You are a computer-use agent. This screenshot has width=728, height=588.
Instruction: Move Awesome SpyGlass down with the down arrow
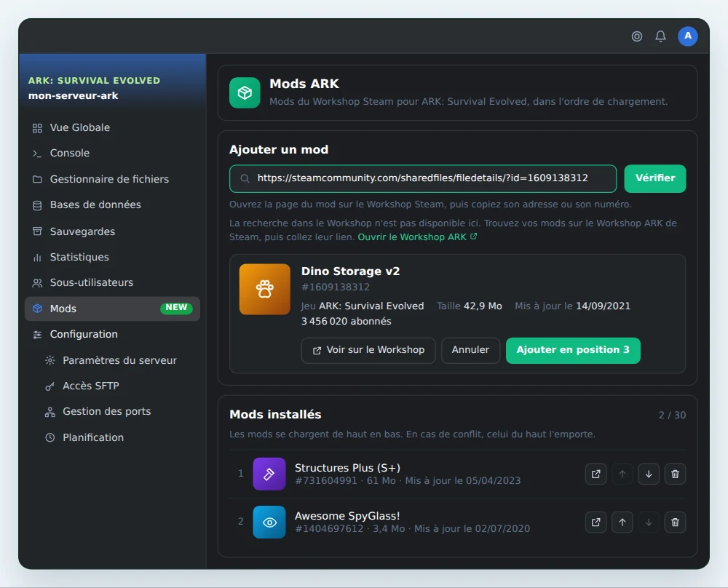coord(649,522)
